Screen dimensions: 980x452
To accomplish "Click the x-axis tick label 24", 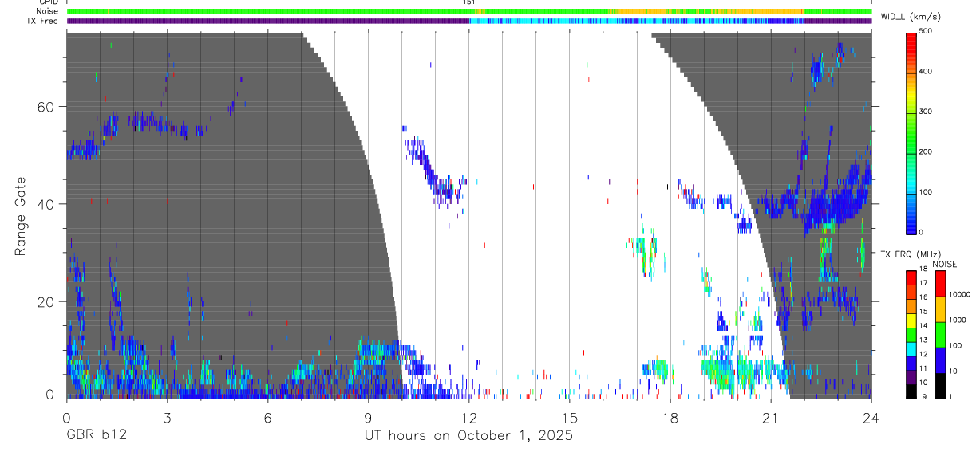I will tap(871, 418).
